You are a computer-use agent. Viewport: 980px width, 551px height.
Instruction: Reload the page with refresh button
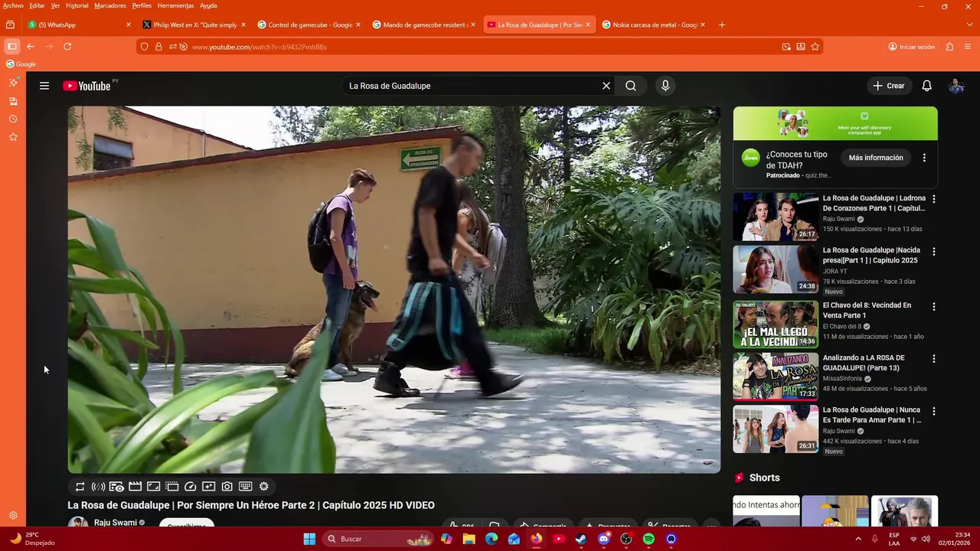[67, 47]
